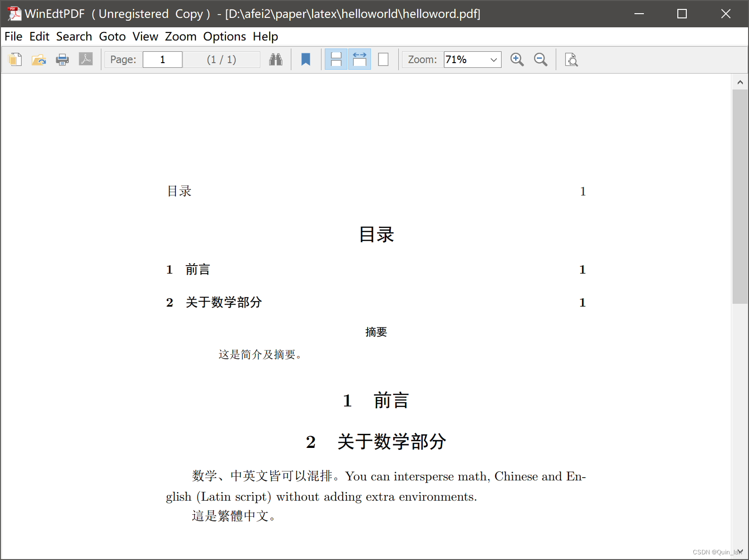
Task: Maximize the WinEdtPDF window
Action: 682,14
